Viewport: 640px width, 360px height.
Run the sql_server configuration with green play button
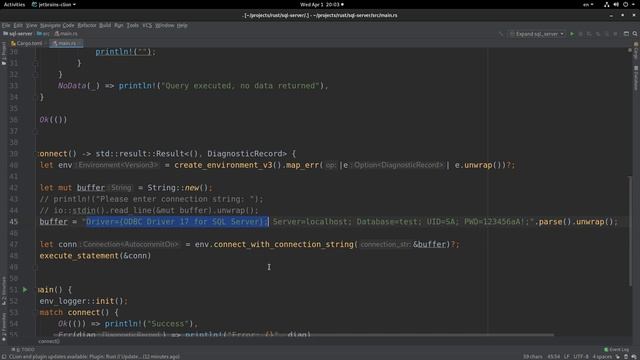[572, 34]
